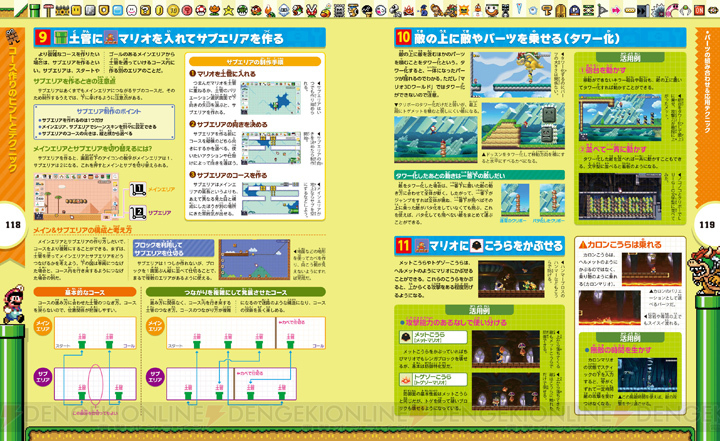Click the Buzzy Beetle shell icon beside メットこうら
Screen dimensions: 720x441
click(406, 337)
